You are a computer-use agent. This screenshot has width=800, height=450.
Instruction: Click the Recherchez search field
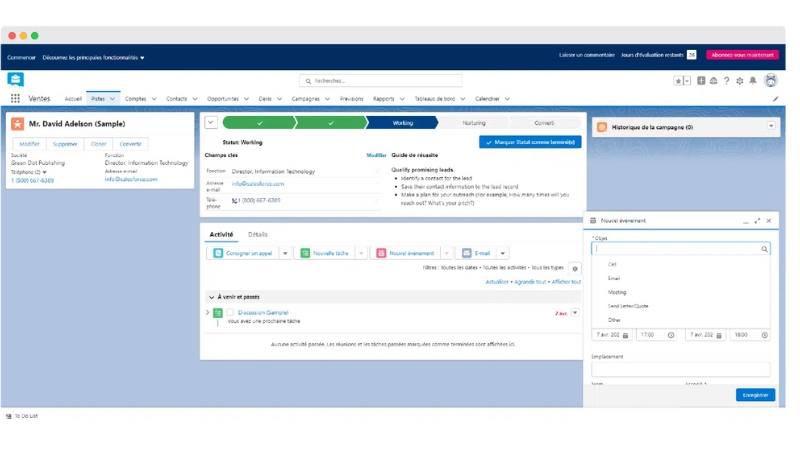(x=400, y=81)
